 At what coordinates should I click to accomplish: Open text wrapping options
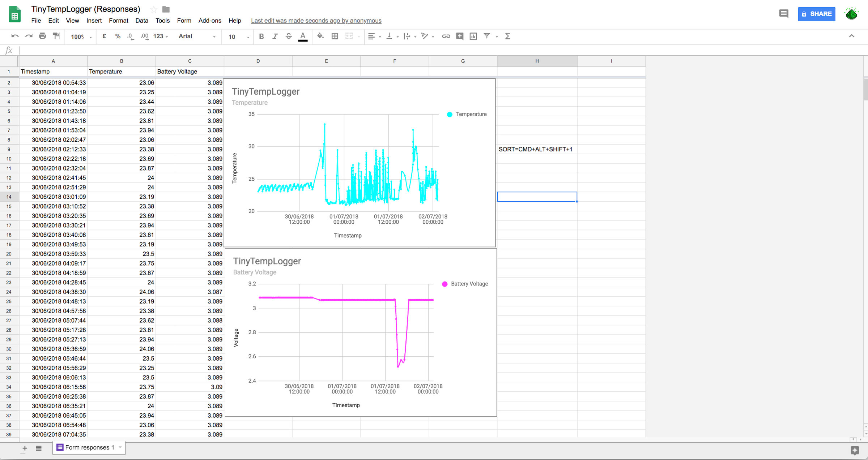click(410, 36)
